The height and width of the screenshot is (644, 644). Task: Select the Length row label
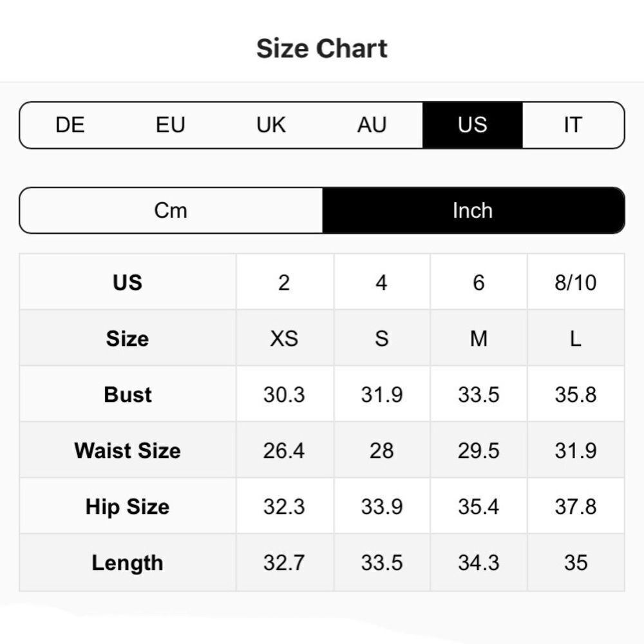pos(128,563)
